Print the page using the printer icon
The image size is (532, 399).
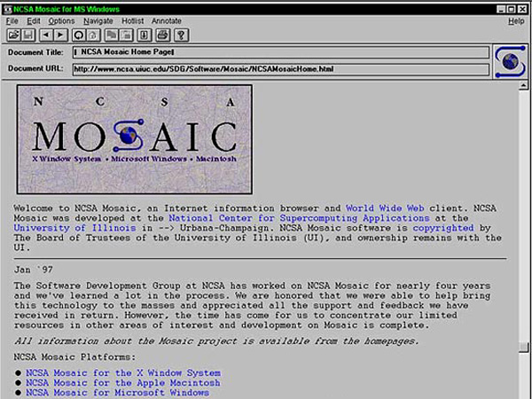click(x=163, y=35)
